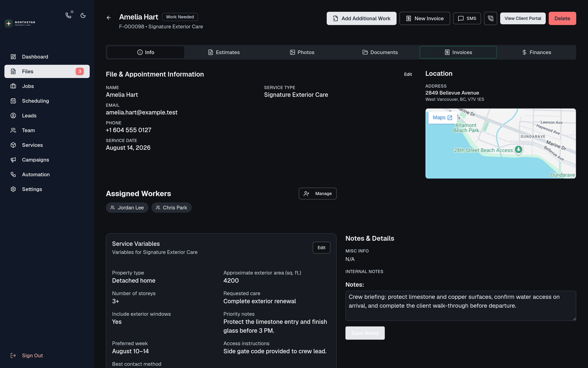588x368 pixels.
Task: Click the amelia.hart@example.test email
Action: [x=142, y=112]
